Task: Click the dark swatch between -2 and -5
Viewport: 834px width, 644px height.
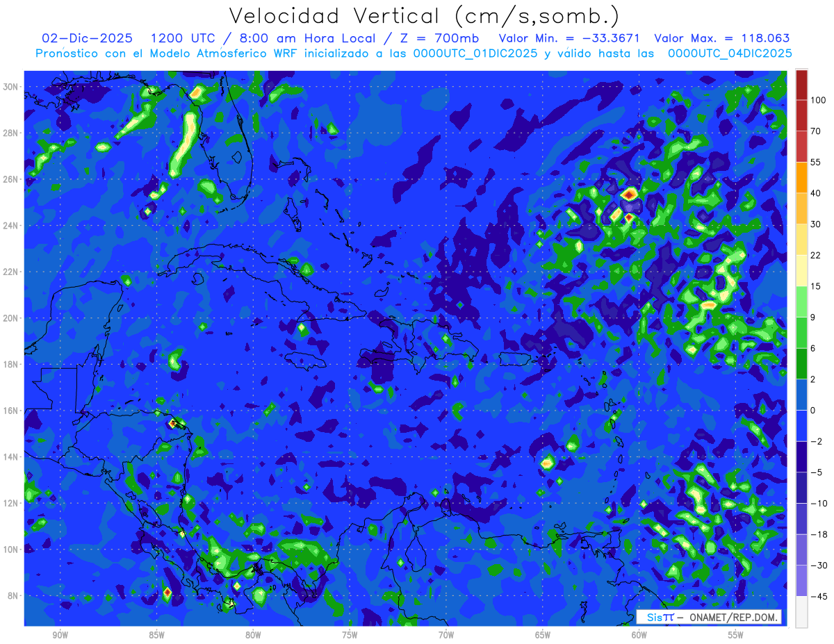Action: [801, 456]
